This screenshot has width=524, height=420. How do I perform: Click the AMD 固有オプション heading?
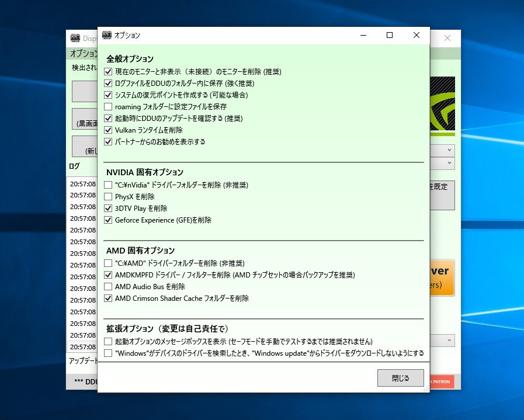coord(140,250)
